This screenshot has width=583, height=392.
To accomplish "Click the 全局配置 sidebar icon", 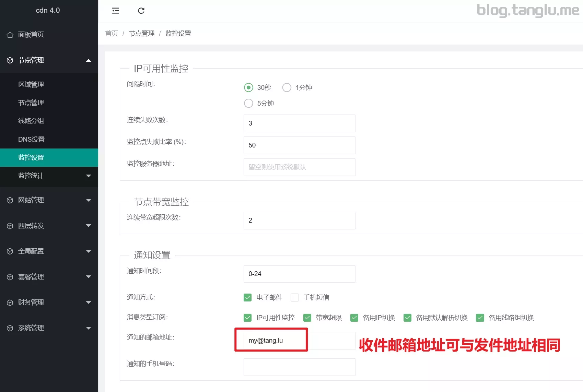I will pos(10,251).
